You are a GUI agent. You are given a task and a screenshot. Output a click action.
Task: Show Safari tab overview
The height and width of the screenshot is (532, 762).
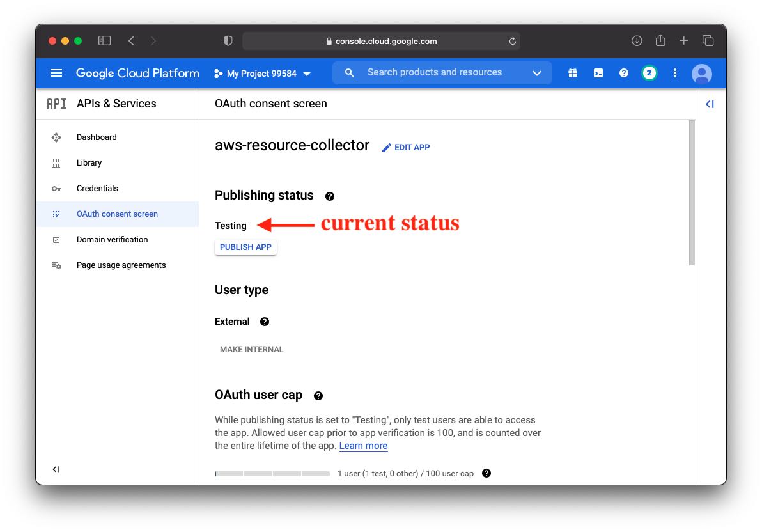[x=708, y=41]
